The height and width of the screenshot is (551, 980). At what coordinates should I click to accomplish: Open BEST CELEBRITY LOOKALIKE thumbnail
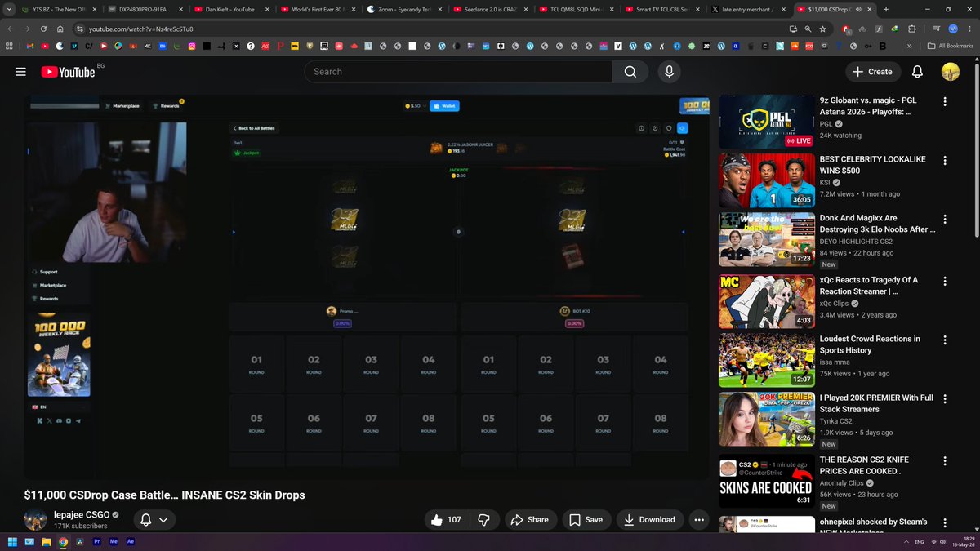click(766, 180)
